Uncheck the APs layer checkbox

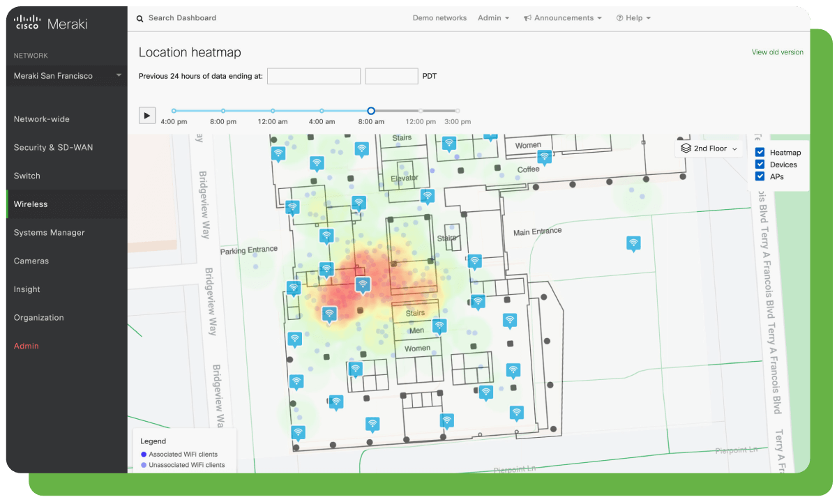(760, 176)
